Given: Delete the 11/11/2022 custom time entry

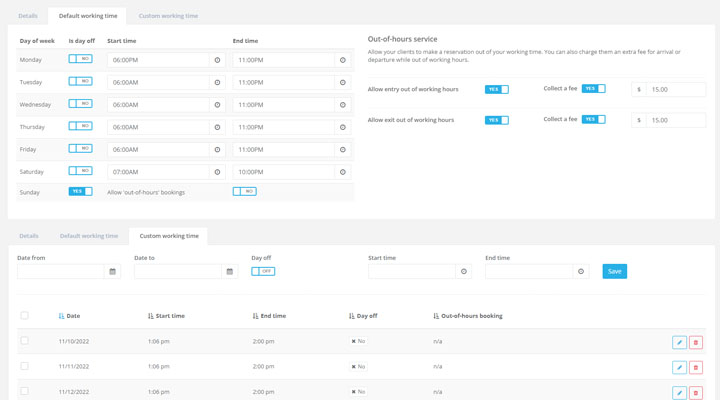Looking at the screenshot, I should pos(696,367).
